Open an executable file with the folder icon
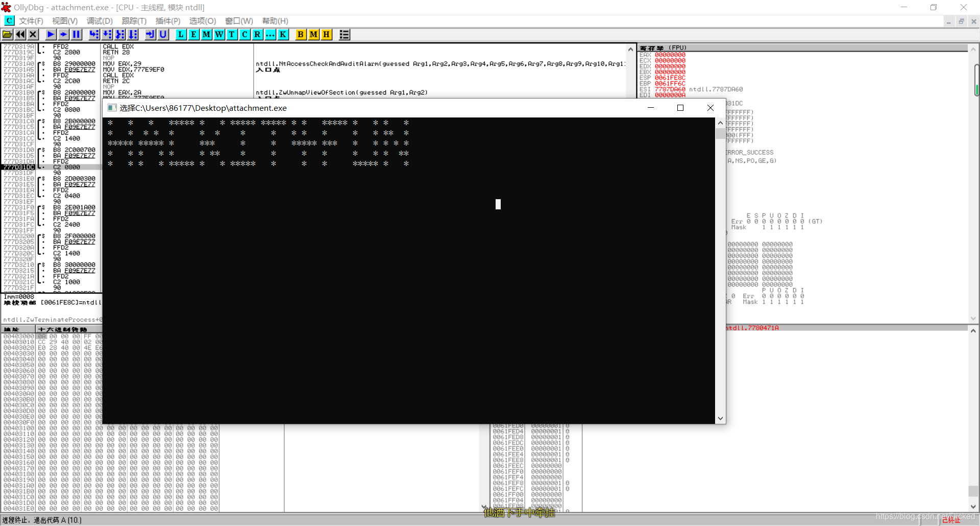980x526 pixels. [x=8, y=34]
